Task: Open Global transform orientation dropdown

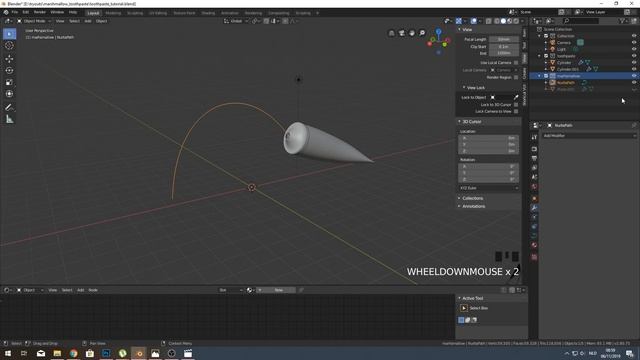Action: [236, 21]
